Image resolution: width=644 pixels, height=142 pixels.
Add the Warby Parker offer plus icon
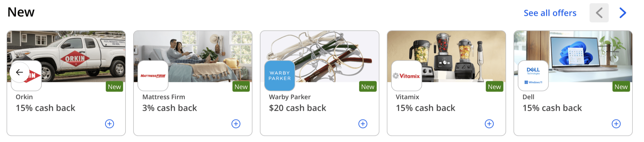pyautogui.click(x=363, y=124)
